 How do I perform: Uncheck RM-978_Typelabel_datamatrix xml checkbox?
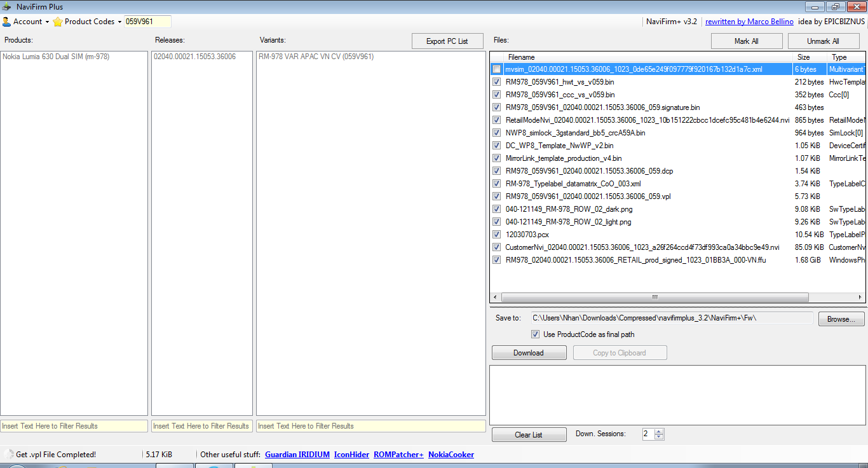(496, 184)
